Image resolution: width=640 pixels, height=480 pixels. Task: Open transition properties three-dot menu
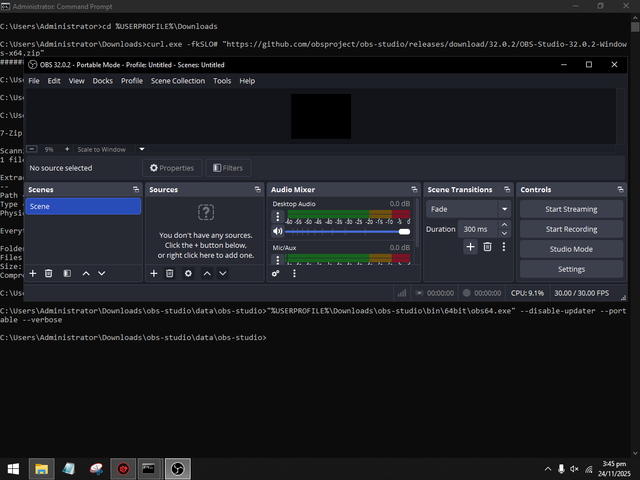click(x=504, y=247)
